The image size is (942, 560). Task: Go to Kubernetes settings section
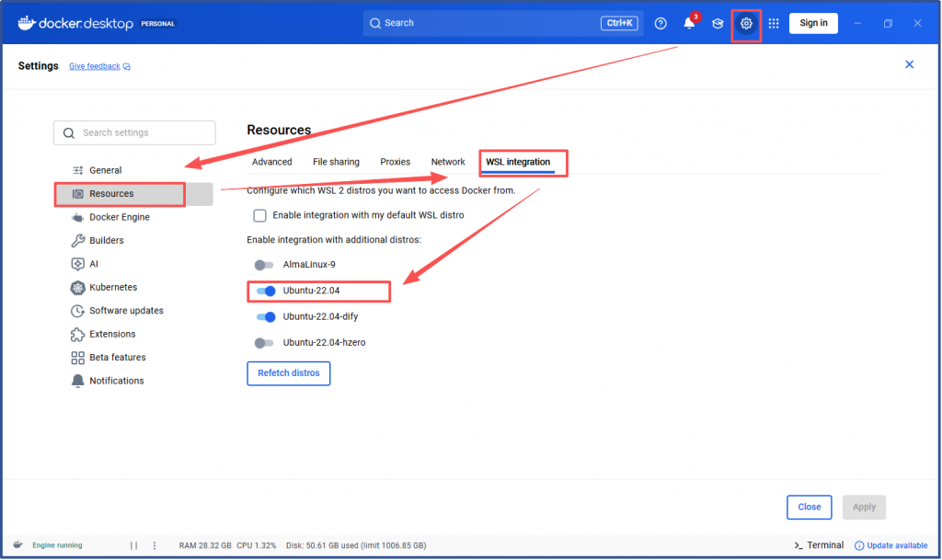tap(113, 287)
